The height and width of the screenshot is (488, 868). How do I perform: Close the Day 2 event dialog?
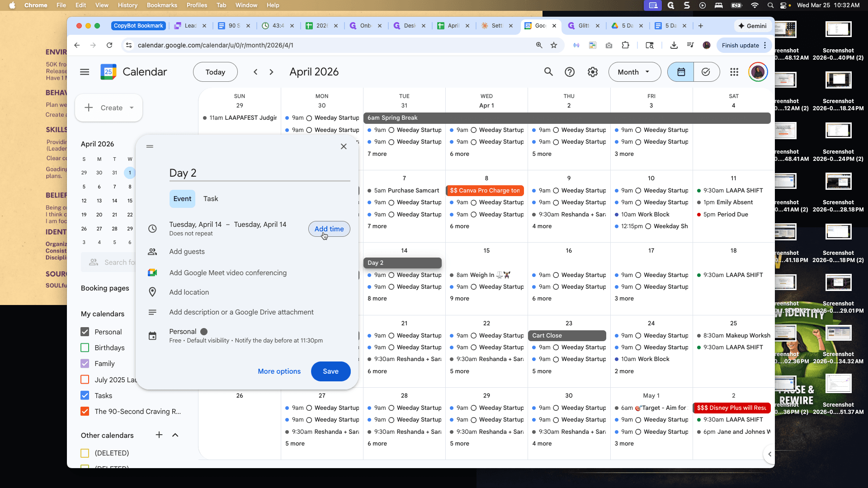(344, 146)
